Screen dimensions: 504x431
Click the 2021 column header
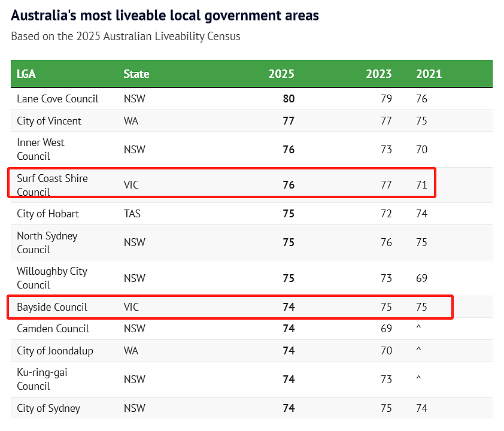[429, 74]
